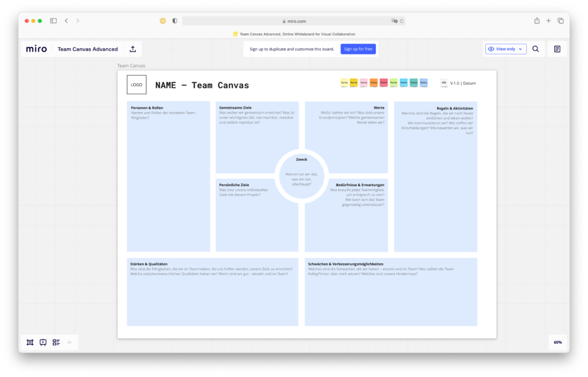Screen dimensions: 588x377
Task: Open the Frames panel
Action: click(x=30, y=342)
